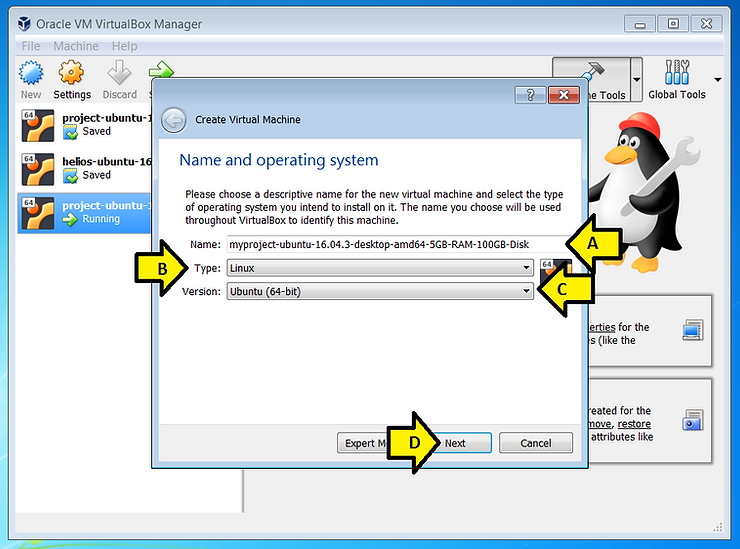Click the Discard toolbar arrow icon
Screen dimensions: 740x549
pos(119,73)
